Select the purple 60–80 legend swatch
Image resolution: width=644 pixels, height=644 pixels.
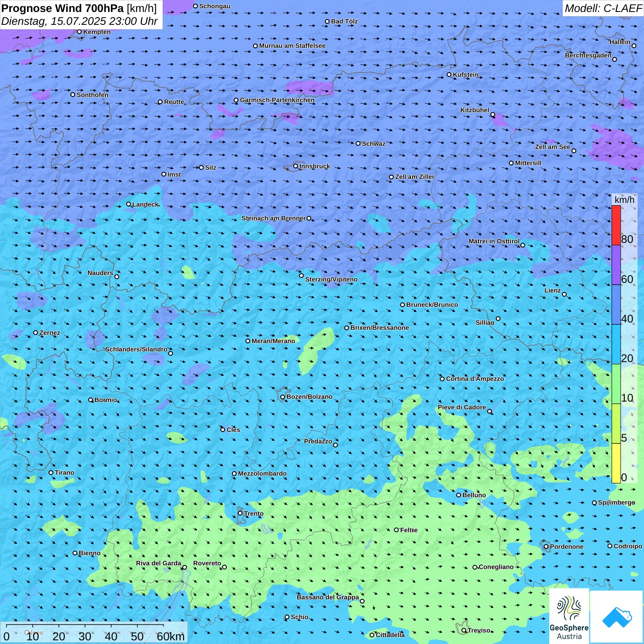pyautogui.click(x=616, y=265)
